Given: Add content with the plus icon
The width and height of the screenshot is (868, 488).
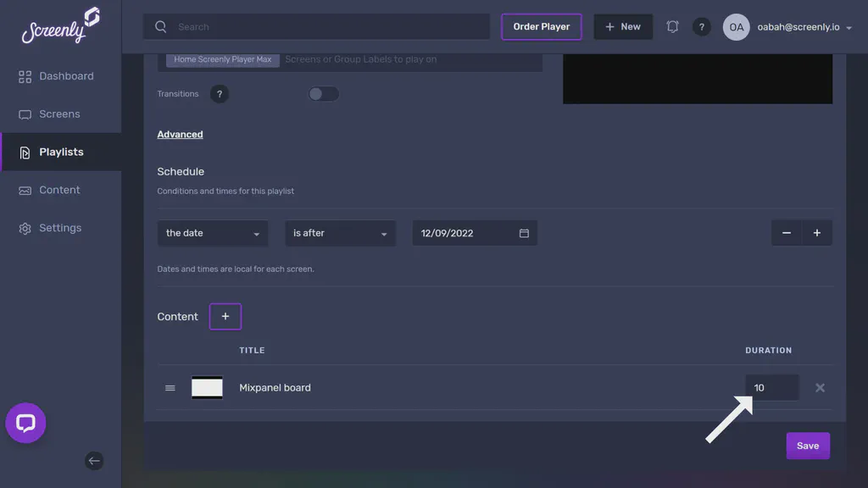Looking at the screenshot, I should click(225, 316).
